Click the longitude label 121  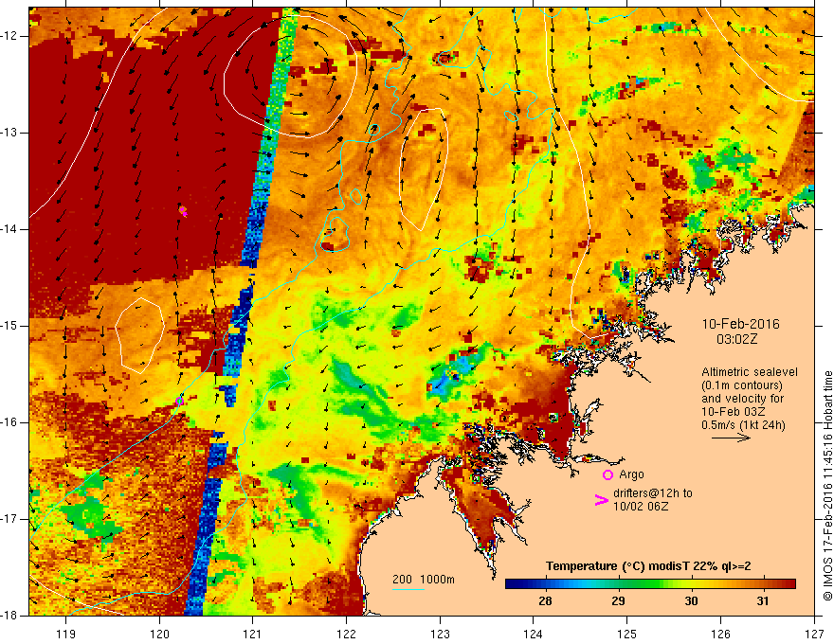(x=253, y=635)
